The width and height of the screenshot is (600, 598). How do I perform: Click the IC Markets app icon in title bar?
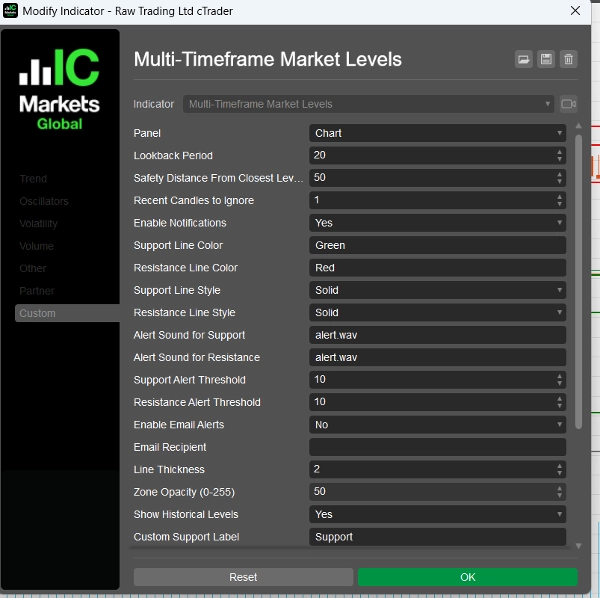[10, 11]
